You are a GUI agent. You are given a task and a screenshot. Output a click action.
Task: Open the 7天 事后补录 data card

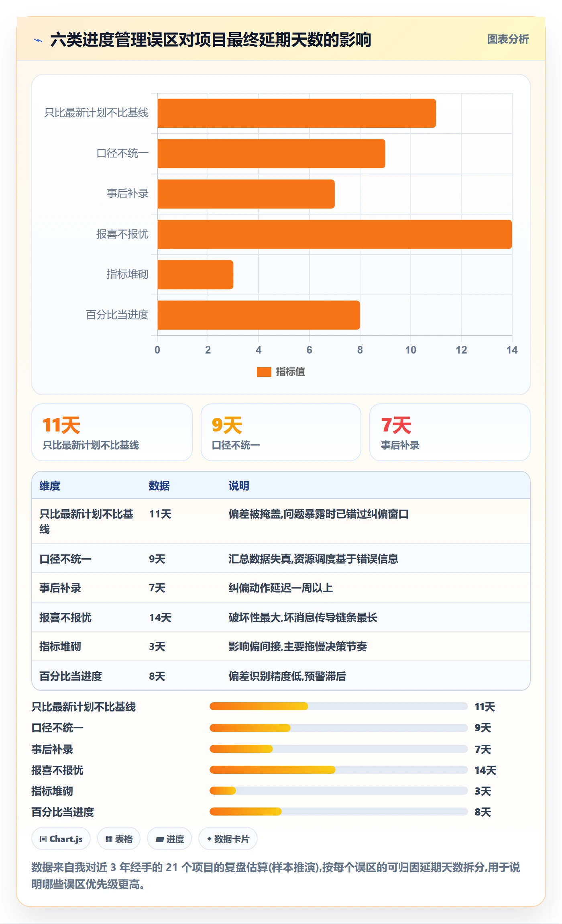(x=450, y=432)
